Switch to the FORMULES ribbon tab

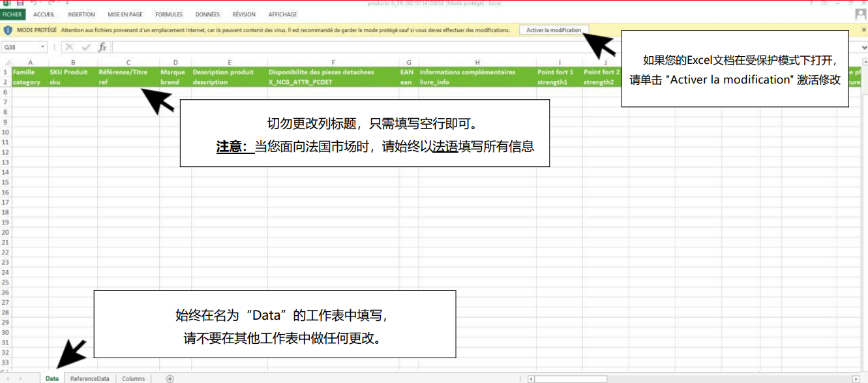169,14
